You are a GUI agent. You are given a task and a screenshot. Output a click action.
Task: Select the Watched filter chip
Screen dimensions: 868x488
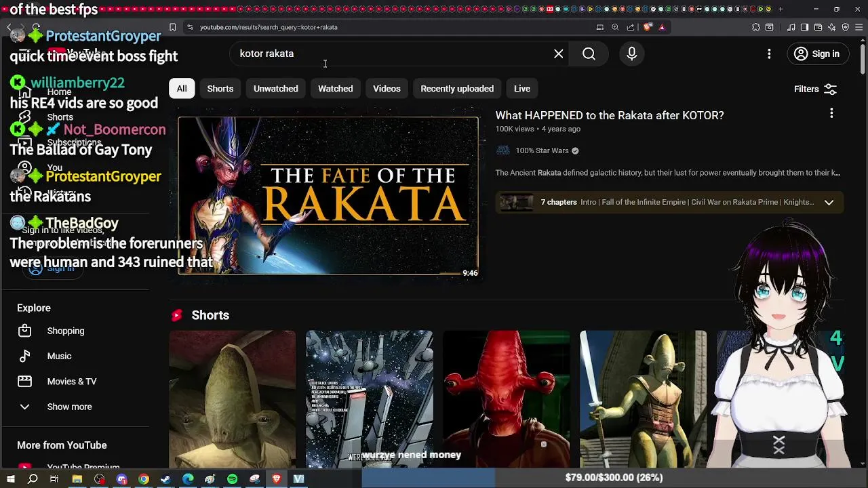click(336, 89)
